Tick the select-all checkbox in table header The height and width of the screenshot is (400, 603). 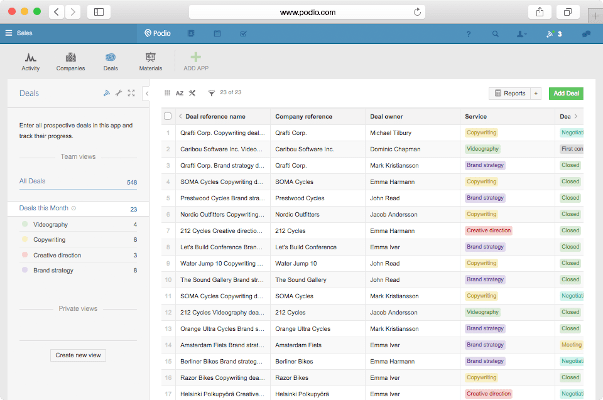168,116
